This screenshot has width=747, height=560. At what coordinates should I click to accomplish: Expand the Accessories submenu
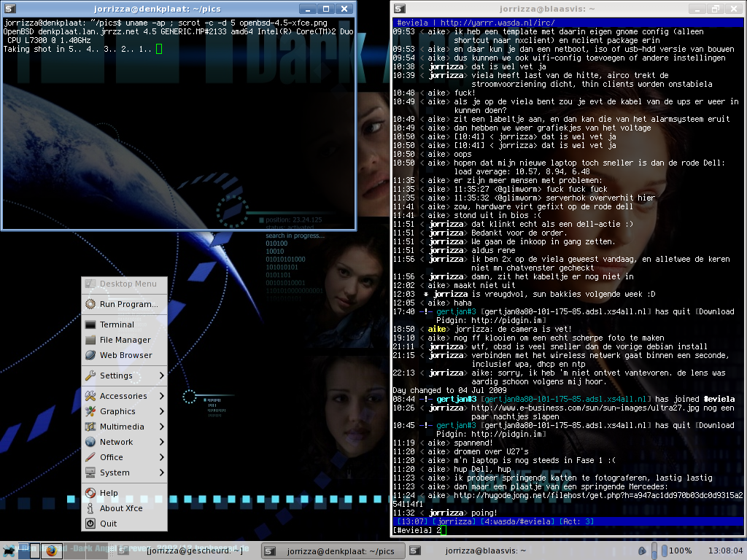click(x=124, y=396)
